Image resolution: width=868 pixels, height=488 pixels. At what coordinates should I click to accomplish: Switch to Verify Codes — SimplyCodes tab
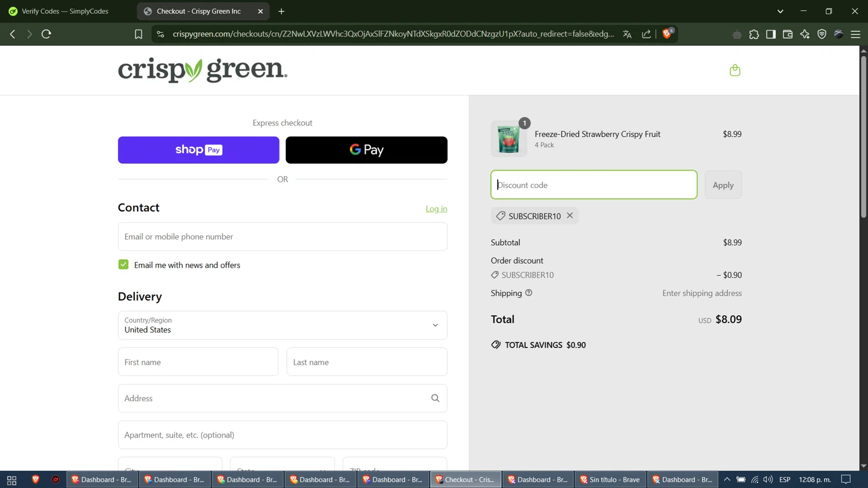66,12
